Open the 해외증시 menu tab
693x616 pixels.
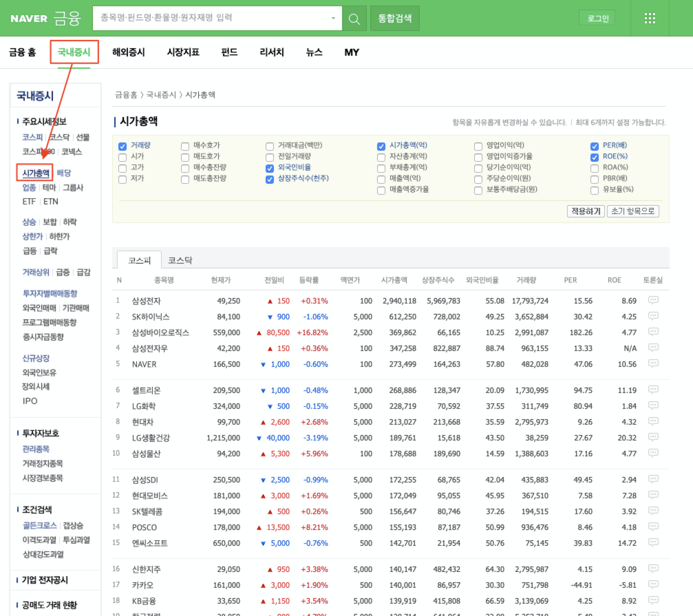pyautogui.click(x=128, y=52)
